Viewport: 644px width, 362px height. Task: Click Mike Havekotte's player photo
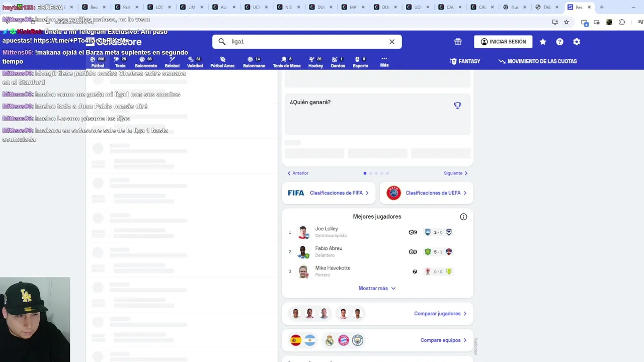(x=303, y=271)
